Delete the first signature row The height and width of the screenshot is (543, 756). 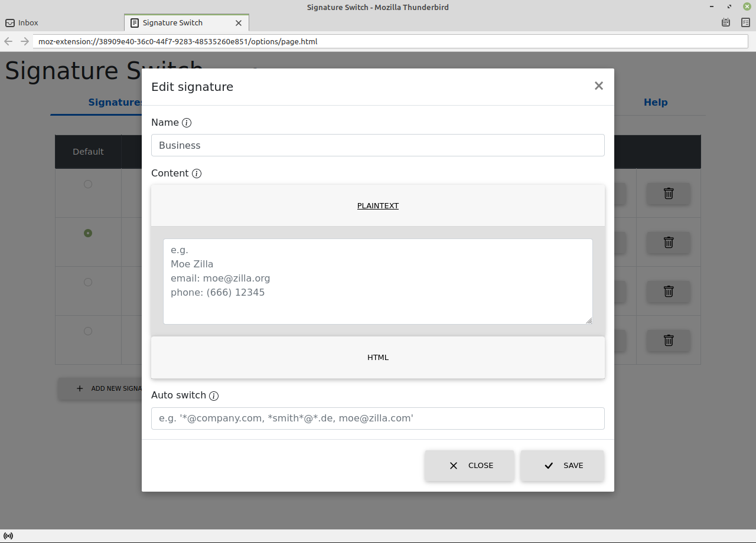coord(669,194)
